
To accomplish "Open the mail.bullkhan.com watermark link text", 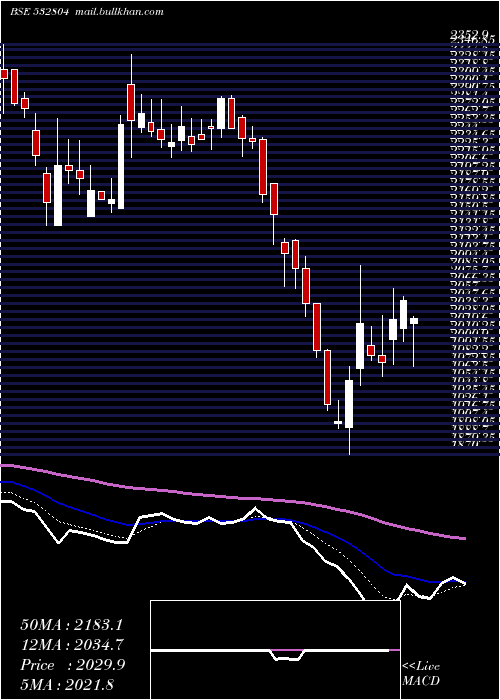I will coord(120,12).
